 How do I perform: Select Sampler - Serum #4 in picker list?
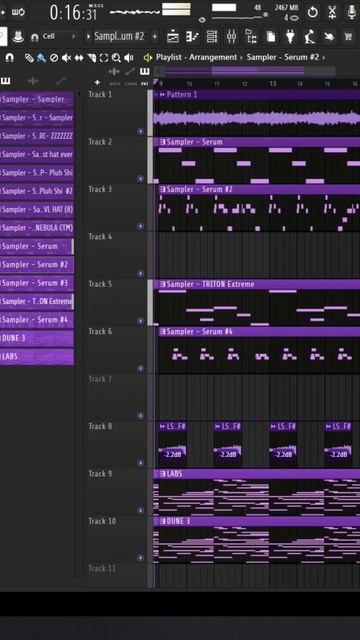pos(37,320)
